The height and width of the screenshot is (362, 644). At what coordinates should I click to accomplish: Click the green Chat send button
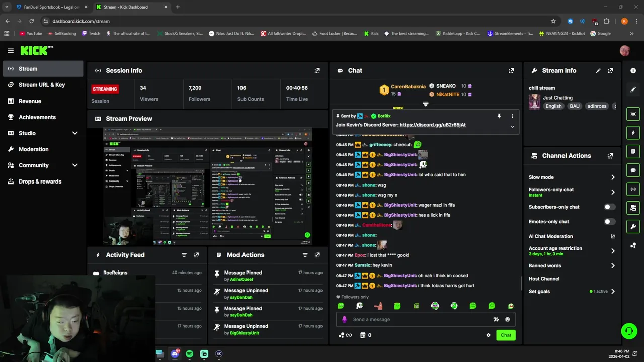click(506, 335)
